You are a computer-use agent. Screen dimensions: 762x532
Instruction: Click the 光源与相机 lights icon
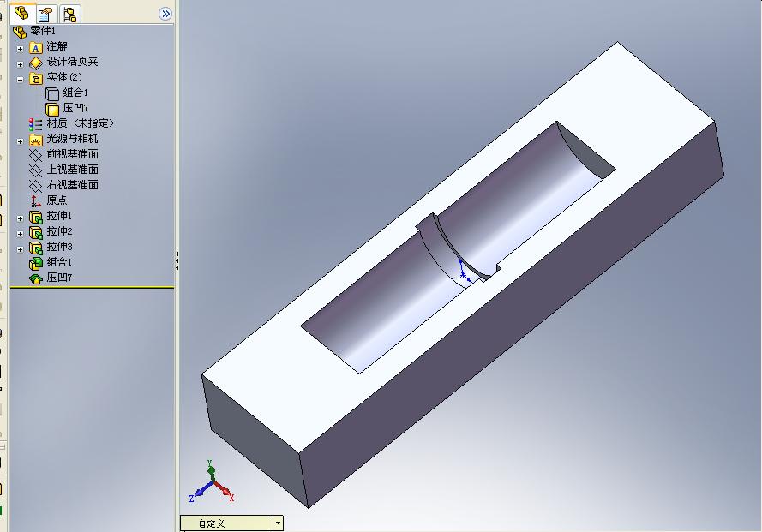click(35, 140)
